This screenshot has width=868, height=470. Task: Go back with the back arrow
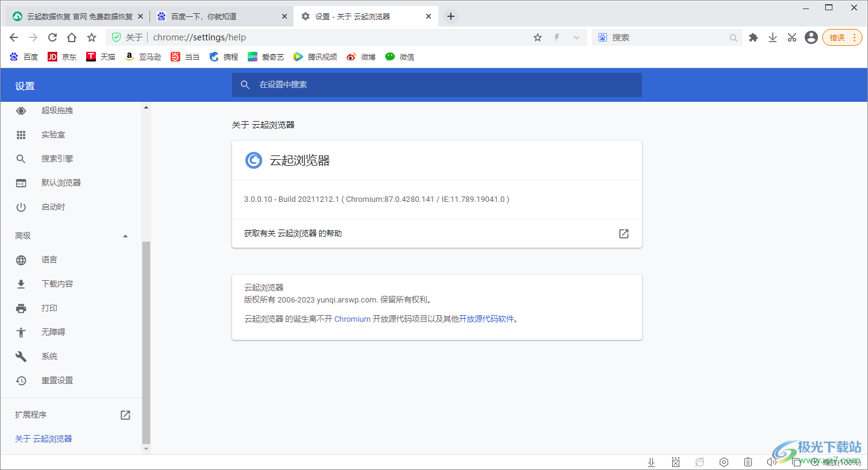coord(14,37)
